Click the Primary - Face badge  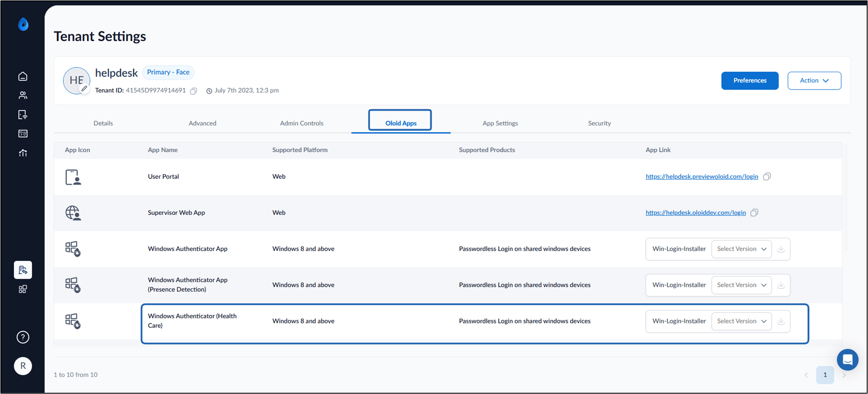pos(168,72)
